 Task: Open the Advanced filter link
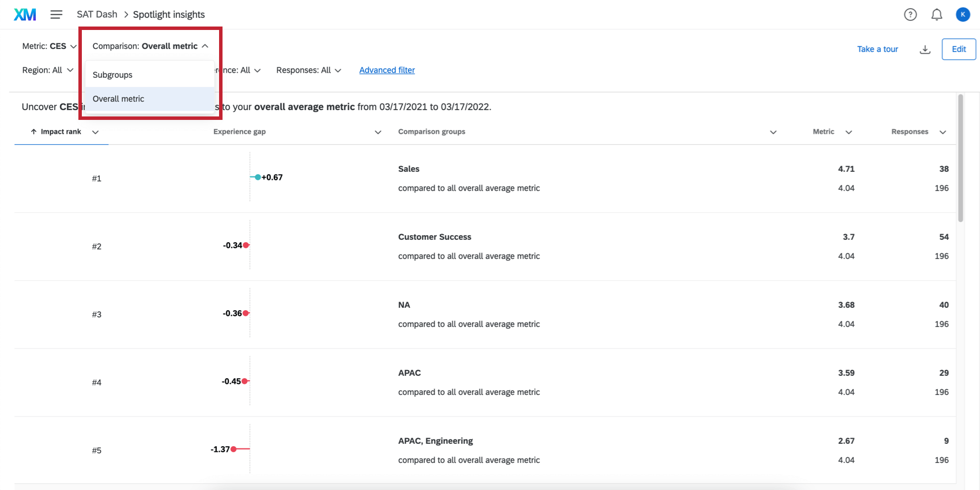pyautogui.click(x=387, y=70)
